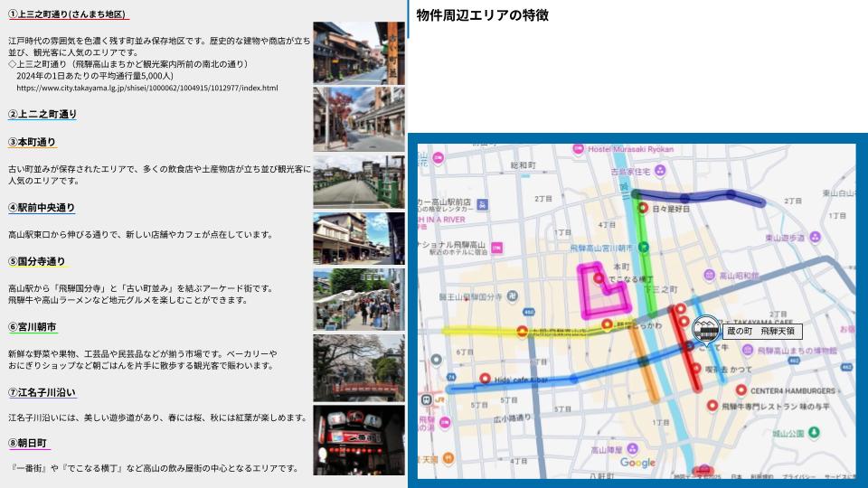This screenshot has height=488, width=868.
Task: Open the second photo with red autumn tree
Action: click(x=359, y=119)
